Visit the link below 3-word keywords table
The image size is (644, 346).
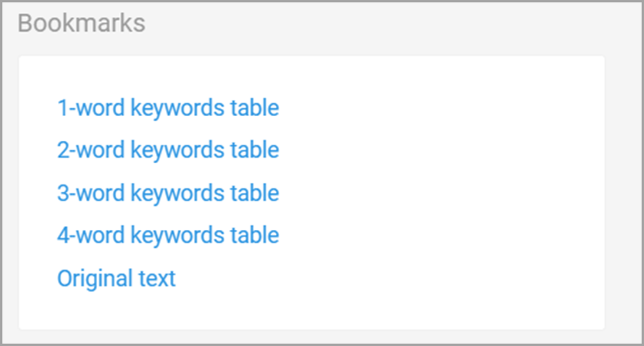pos(168,235)
